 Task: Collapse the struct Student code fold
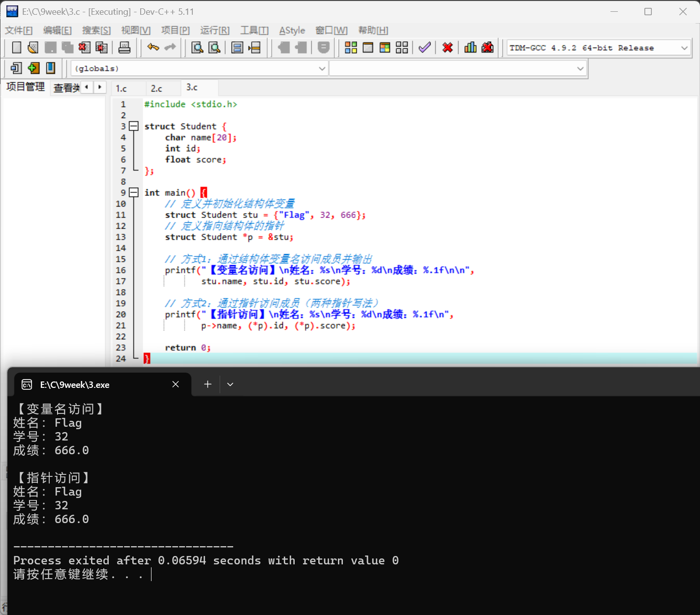coord(133,126)
